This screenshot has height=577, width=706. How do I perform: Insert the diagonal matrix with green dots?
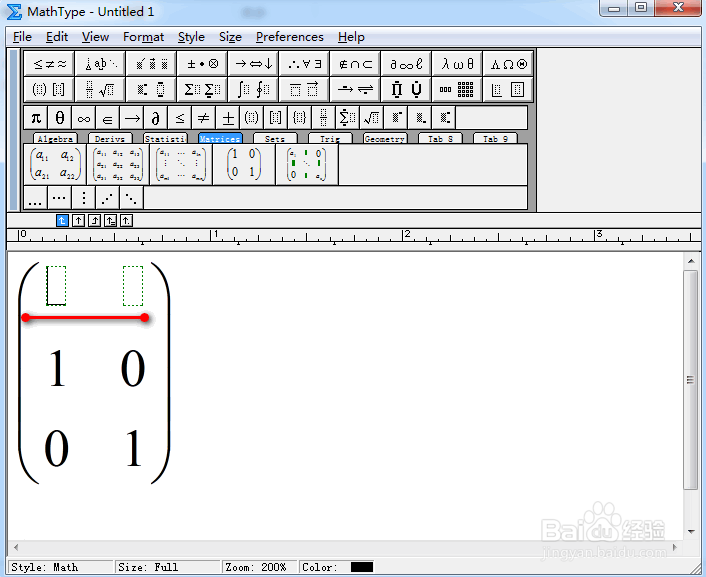[x=307, y=164]
